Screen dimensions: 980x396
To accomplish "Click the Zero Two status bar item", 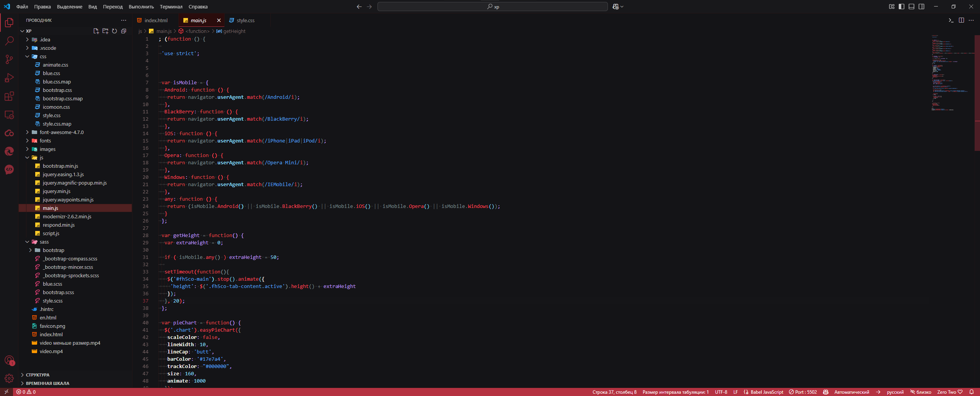I will coord(949,392).
